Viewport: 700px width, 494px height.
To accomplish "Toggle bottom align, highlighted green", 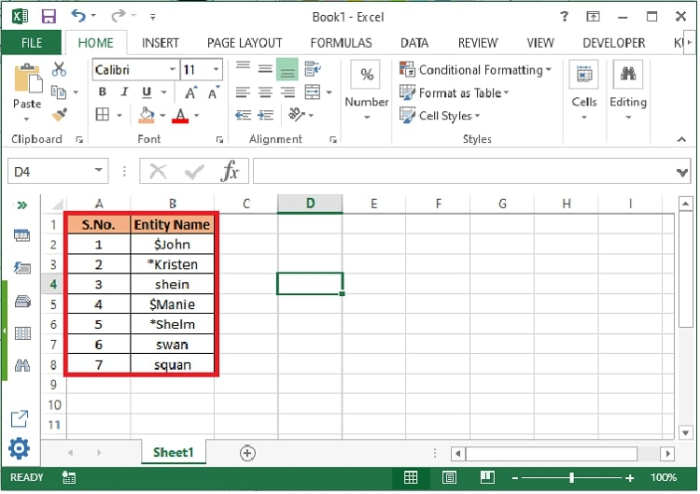I will click(x=287, y=70).
